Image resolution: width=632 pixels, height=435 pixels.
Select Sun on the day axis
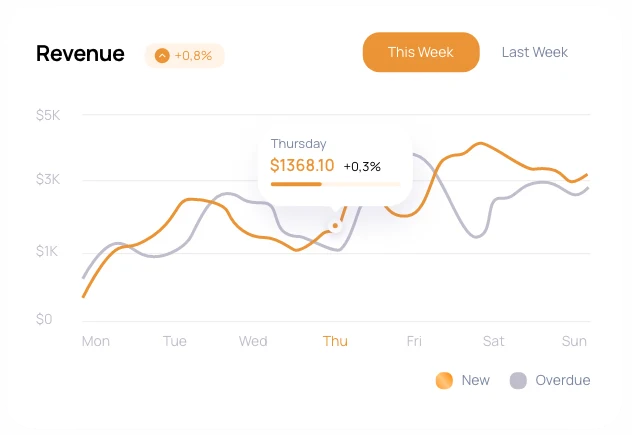pos(574,341)
